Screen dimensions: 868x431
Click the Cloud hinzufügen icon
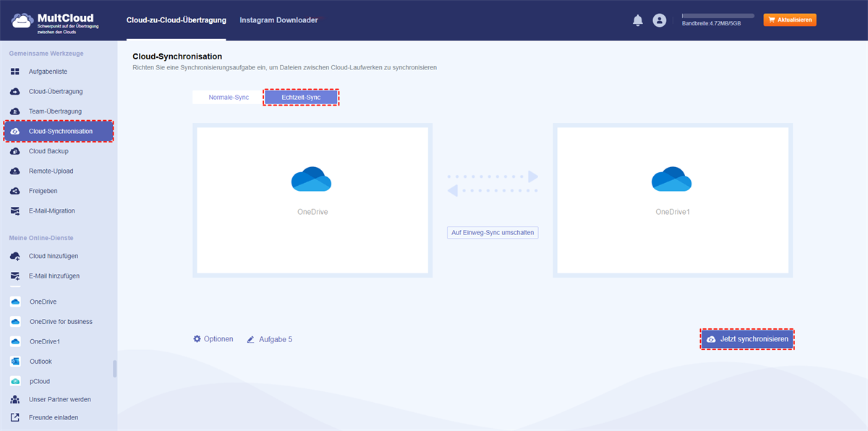tap(15, 256)
